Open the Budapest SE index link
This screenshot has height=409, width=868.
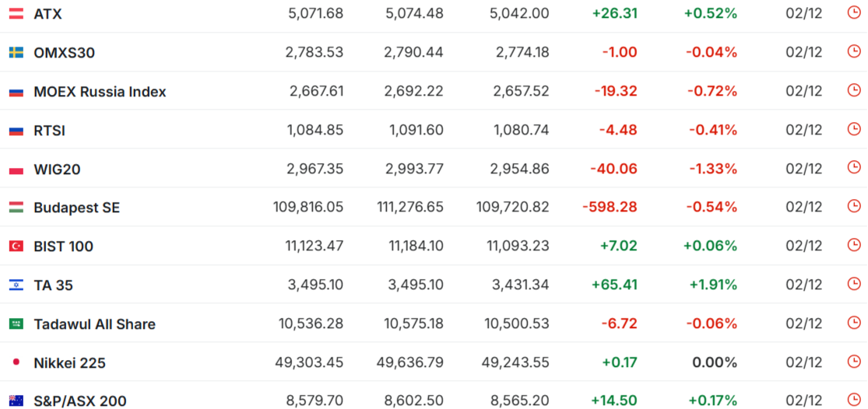[x=76, y=208]
